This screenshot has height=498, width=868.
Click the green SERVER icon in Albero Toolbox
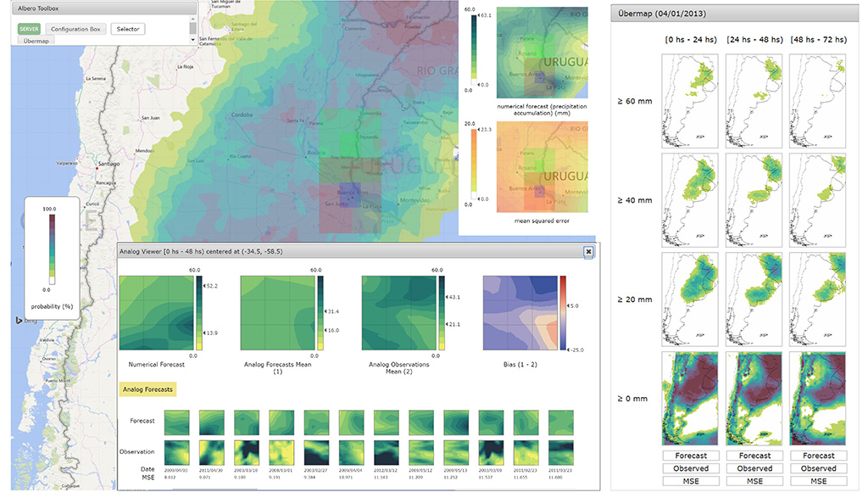coord(28,29)
